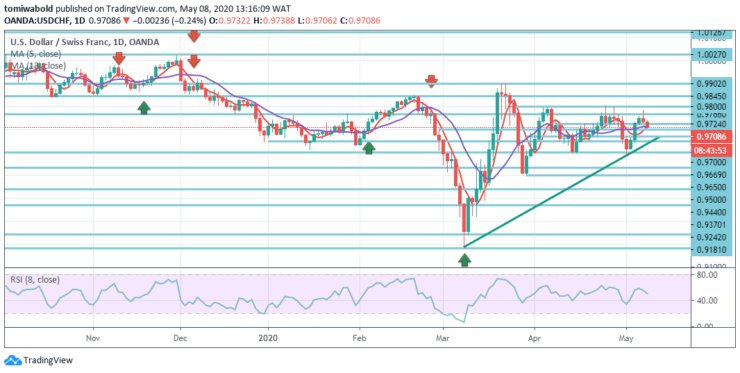740x373 pixels.
Task: Click the Mar label on time axis
Action: point(443,338)
